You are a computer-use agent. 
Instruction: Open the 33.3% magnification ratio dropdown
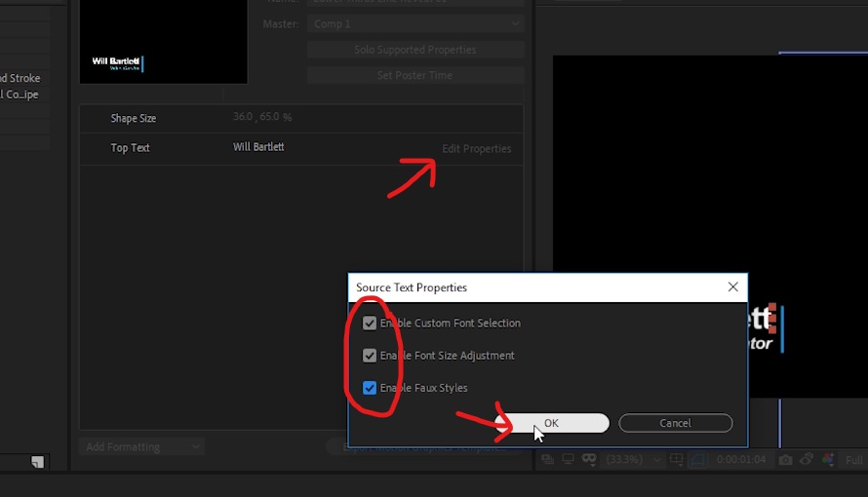pos(633,459)
